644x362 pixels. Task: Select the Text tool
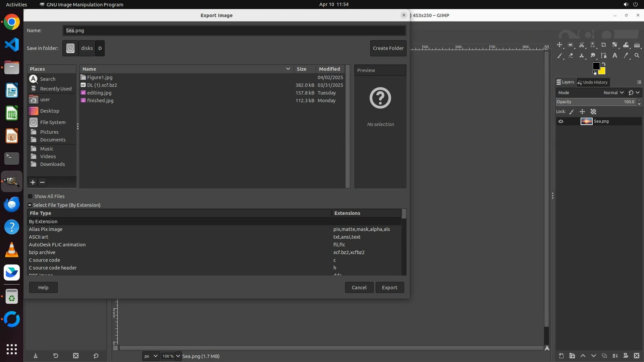tap(615, 56)
